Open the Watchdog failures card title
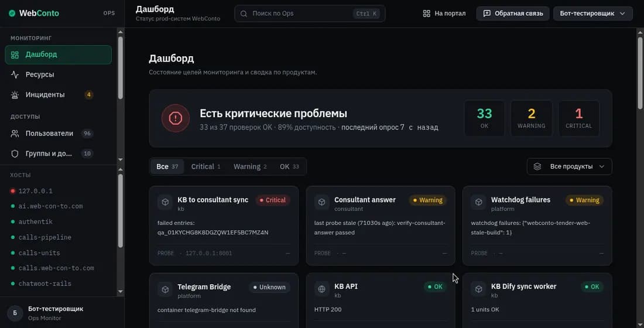 coord(520,200)
